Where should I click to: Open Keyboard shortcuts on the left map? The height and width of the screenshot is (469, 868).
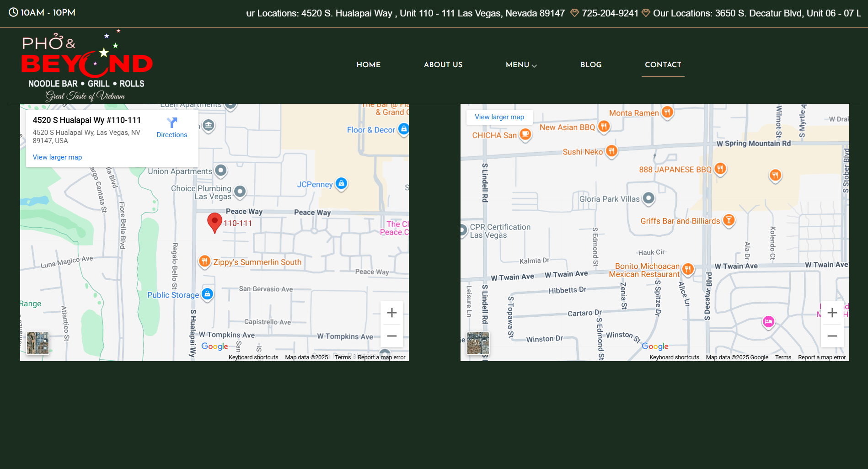point(253,357)
